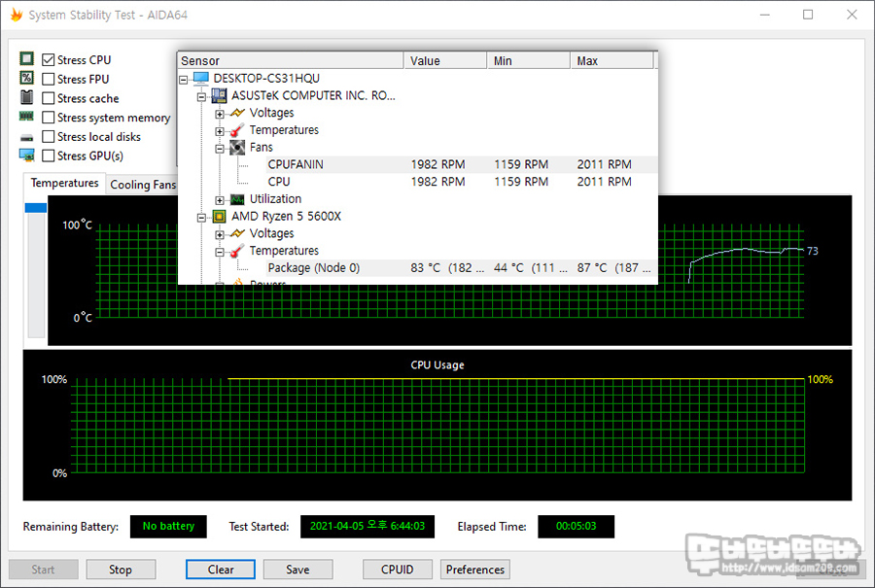Enable the Stress FPU checkbox
Viewport: 875px width, 588px height.
(x=49, y=80)
